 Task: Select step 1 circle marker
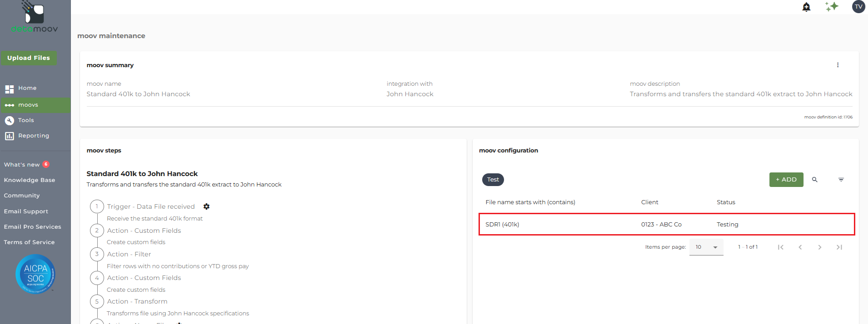pos(97,206)
